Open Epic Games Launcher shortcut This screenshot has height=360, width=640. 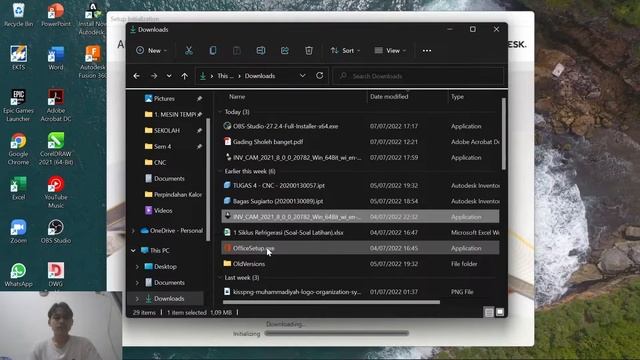[18, 105]
